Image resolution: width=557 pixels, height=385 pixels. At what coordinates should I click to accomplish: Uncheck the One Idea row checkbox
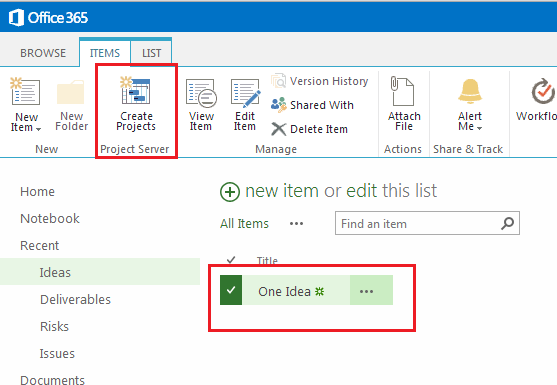coord(231,290)
